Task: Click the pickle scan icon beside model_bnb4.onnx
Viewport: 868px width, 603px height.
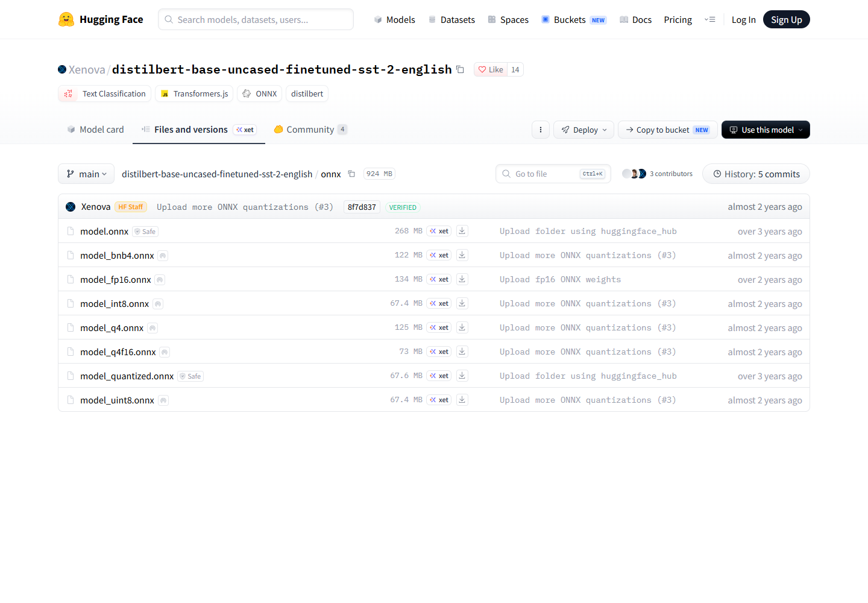Action: [x=163, y=256]
